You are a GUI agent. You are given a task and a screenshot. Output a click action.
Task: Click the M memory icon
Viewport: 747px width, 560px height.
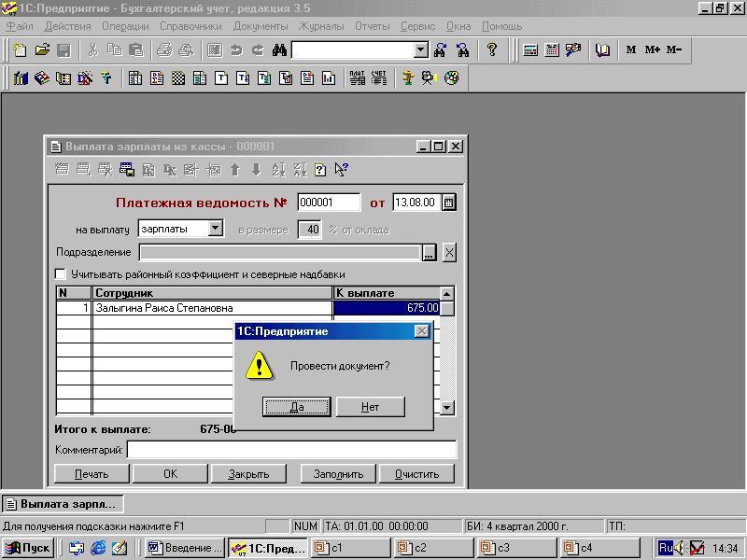(x=631, y=49)
